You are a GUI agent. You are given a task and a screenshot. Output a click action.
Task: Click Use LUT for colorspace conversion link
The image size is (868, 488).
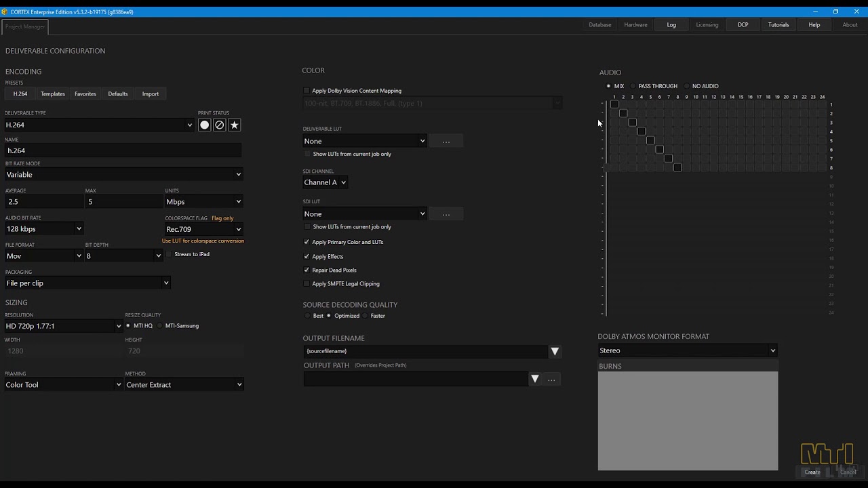205,241
